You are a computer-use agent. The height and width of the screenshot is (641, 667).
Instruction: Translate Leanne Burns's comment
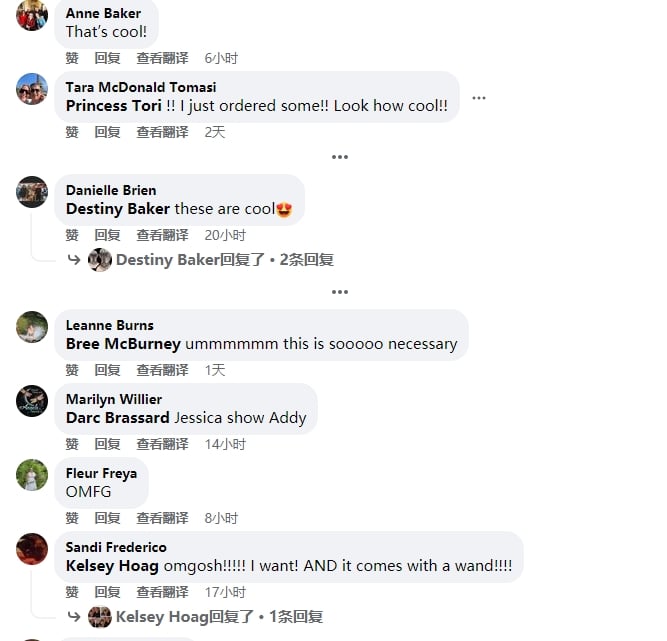point(162,370)
